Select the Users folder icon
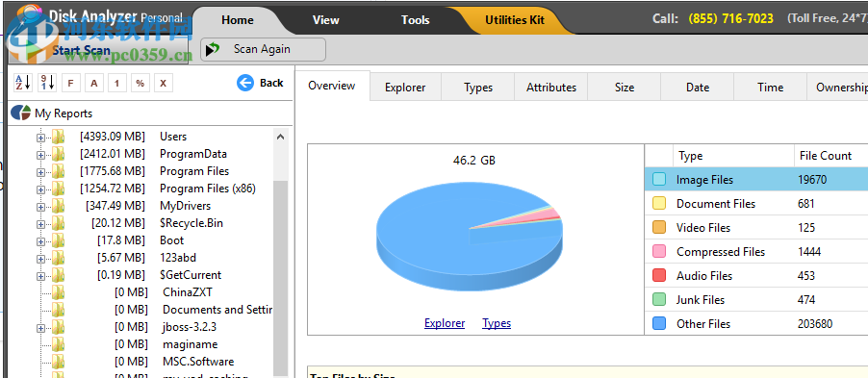This screenshot has height=378, width=868. pos(58,137)
